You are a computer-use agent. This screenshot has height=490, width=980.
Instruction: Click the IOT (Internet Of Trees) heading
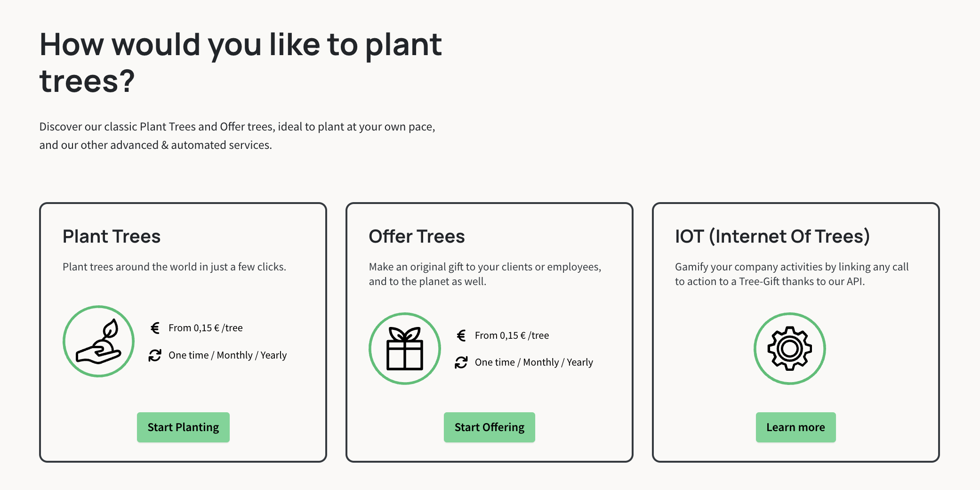772,237
